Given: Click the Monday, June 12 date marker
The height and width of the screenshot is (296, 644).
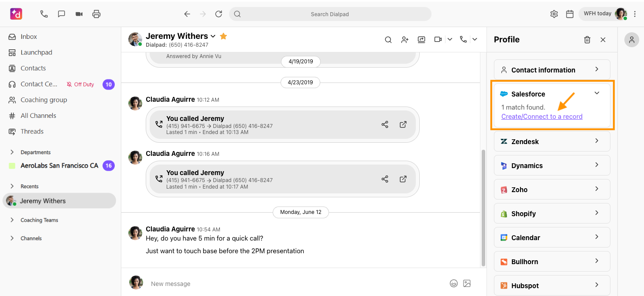Looking at the screenshot, I should click(301, 212).
